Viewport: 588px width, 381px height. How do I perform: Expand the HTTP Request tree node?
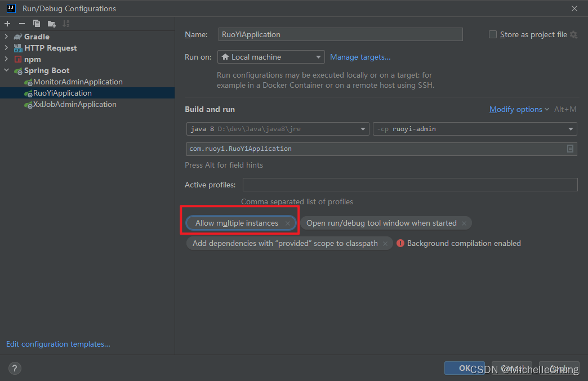[x=6, y=48]
